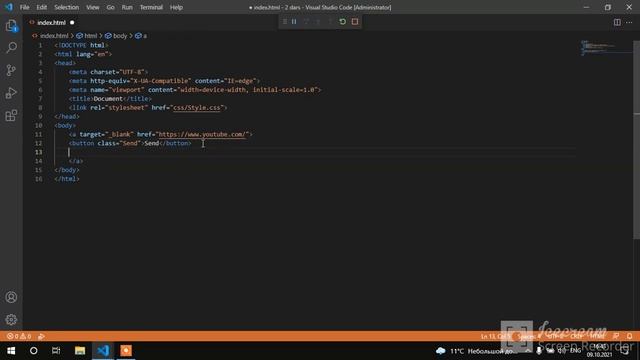Click the debug Step Out button
The width and height of the screenshot is (640, 360).
tap(330, 22)
